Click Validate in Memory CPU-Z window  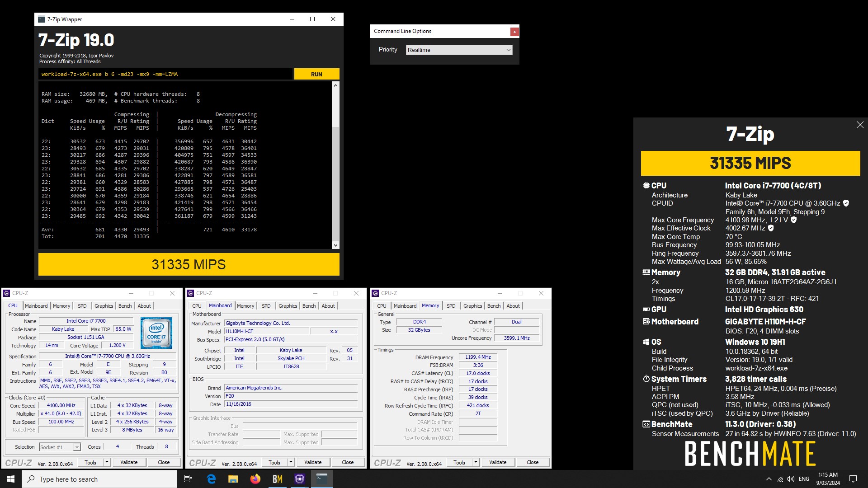(498, 462)
